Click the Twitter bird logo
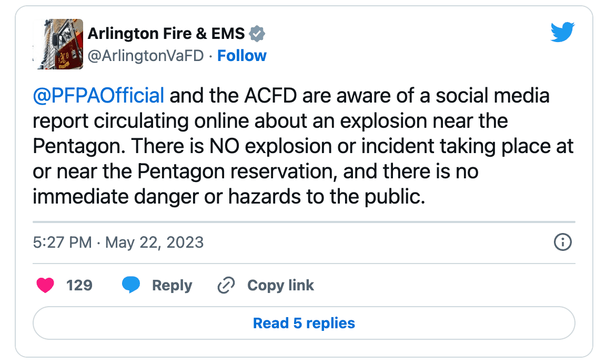The width and height of the screenshot is (606, 364). (563, 32)
